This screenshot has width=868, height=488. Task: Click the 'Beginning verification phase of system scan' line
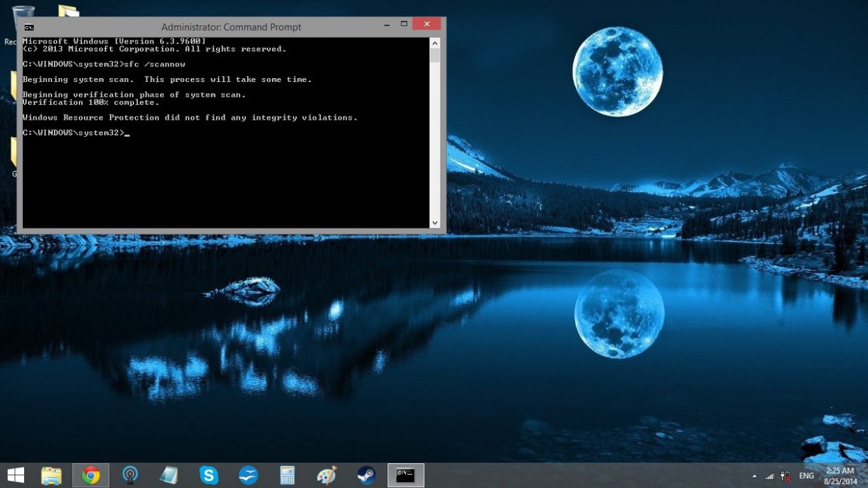click(x=134, y=95)
